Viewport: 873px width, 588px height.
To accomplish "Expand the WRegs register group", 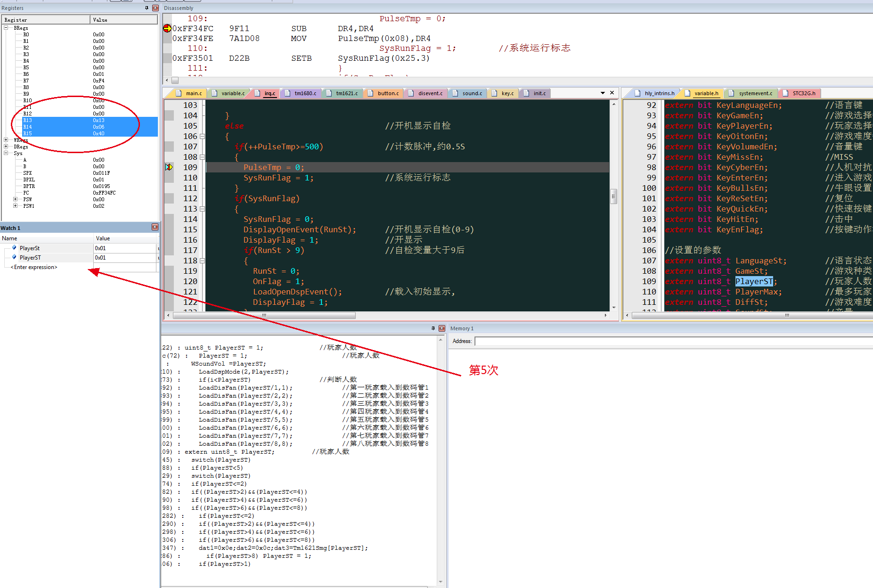I will click(6, 140).
